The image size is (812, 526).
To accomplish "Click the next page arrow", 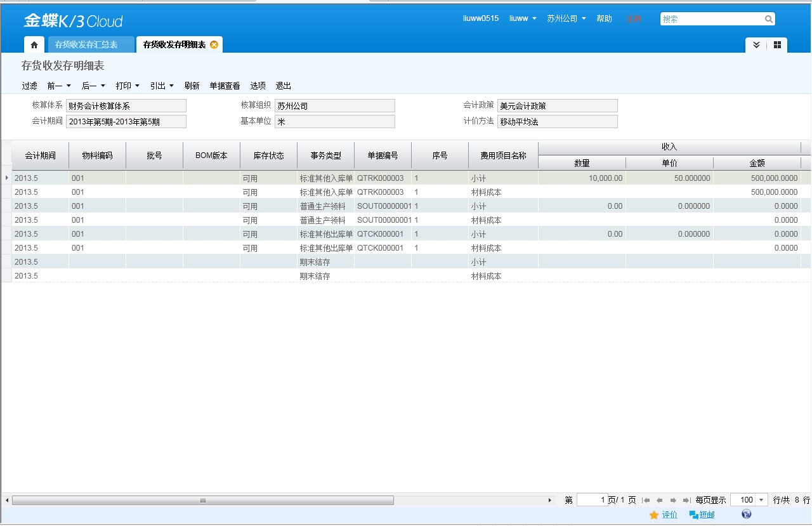I will point(673,500).
